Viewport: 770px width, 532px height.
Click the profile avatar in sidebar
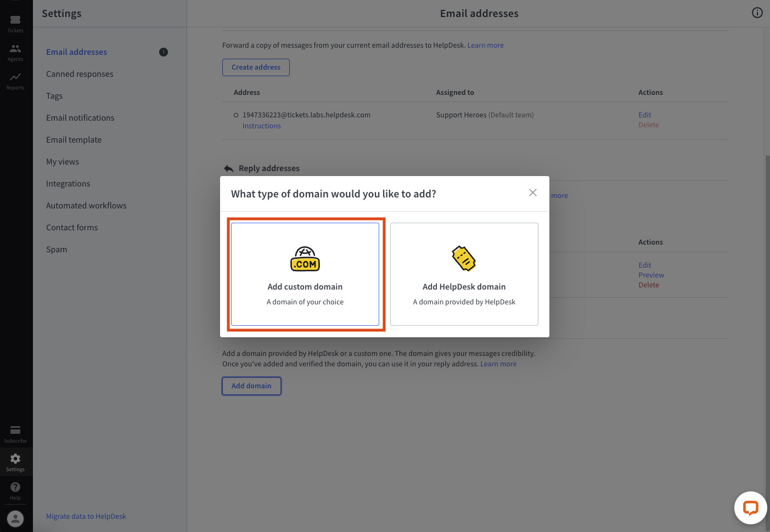click(15, 518)
